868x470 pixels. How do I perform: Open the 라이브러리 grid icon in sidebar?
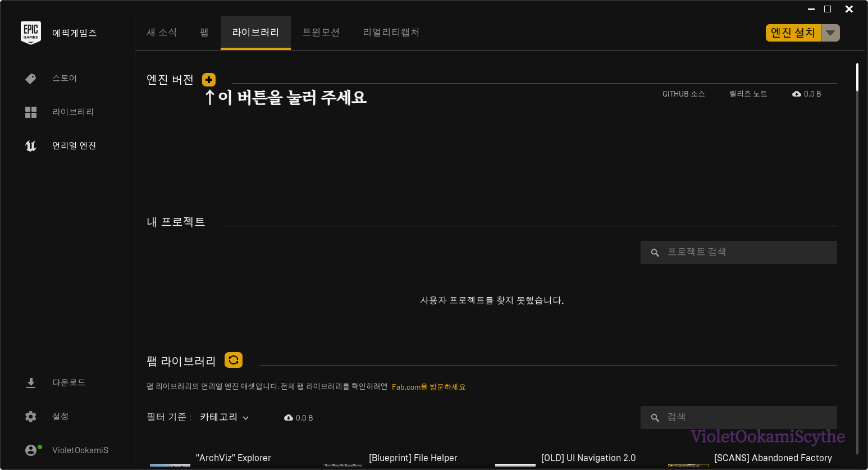31,112
